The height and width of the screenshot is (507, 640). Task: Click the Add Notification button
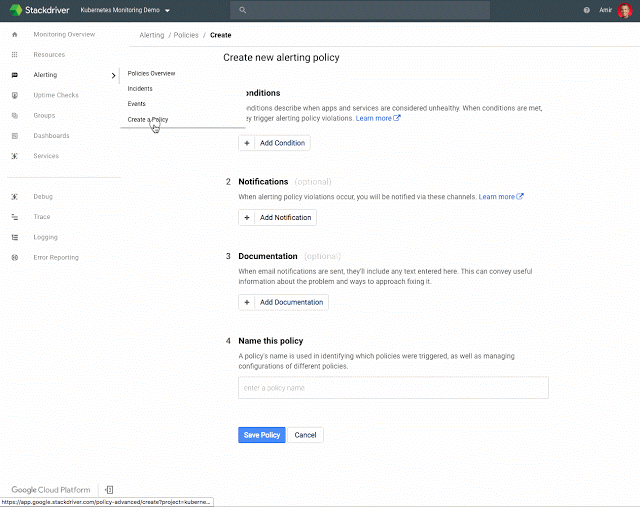coord(277,218)
